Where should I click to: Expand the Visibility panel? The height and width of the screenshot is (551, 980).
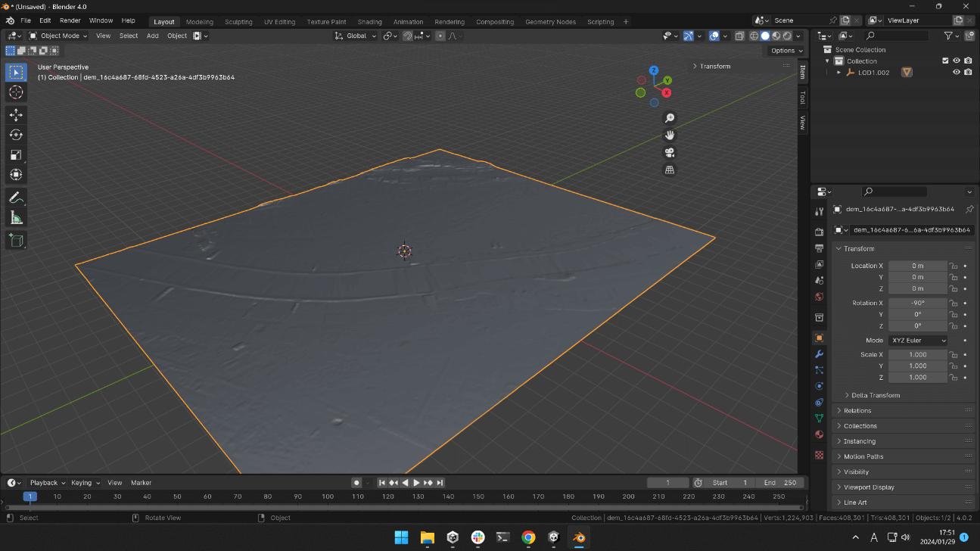click(904, 472)
